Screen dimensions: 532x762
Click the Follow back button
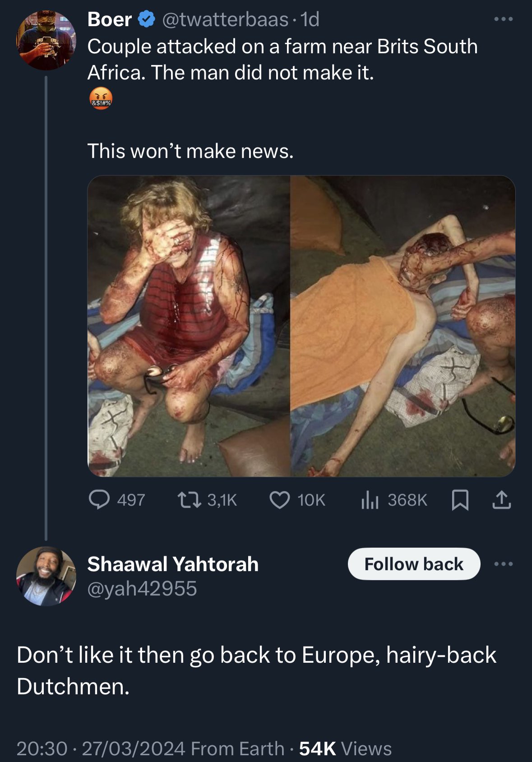(x=414, y=564)
